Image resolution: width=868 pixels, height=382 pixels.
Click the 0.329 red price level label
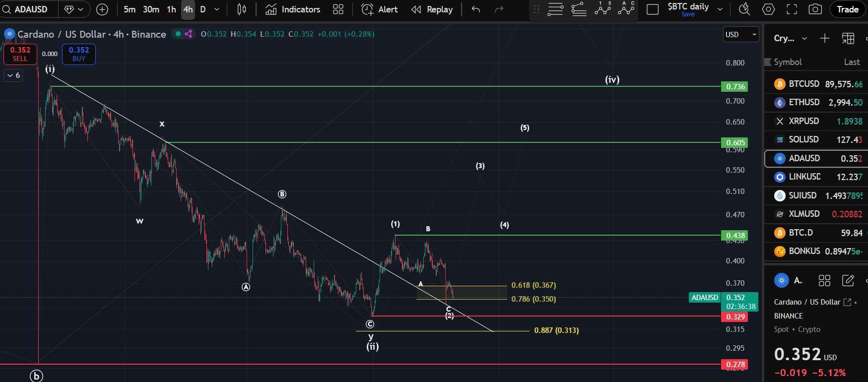[x=734, y=317]
